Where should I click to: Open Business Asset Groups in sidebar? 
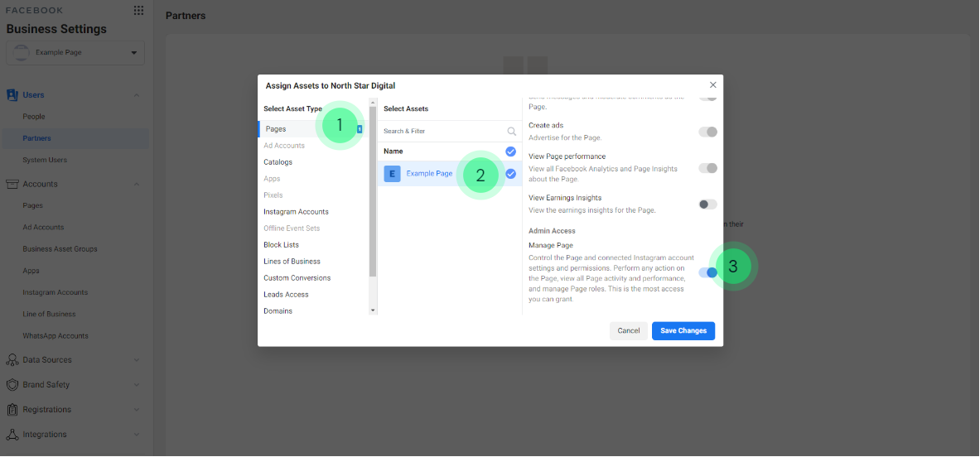pyautogui.click(x=60, y=249)
